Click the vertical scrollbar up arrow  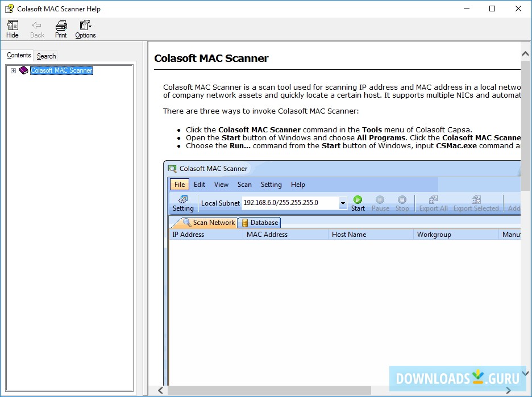[525, 53]
